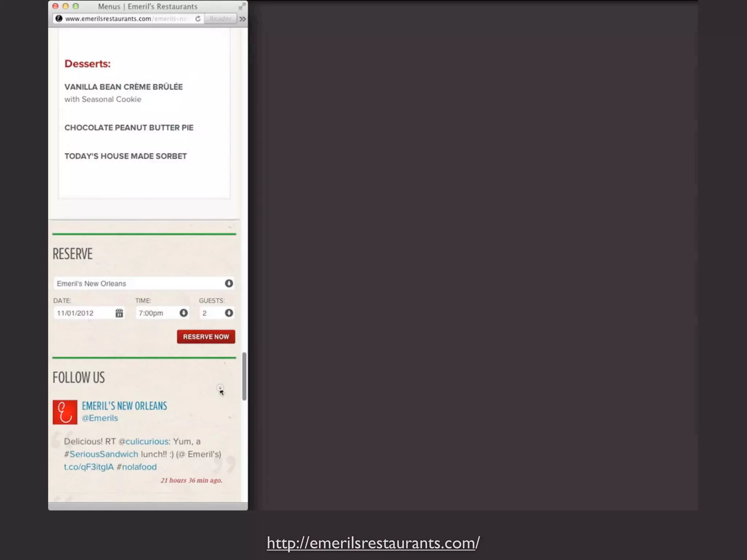Image resolution: width=747 pixels, height=560 pixels.
Task: Click the page vertical scrollbar thumb
Action: (x=244, y=376)
